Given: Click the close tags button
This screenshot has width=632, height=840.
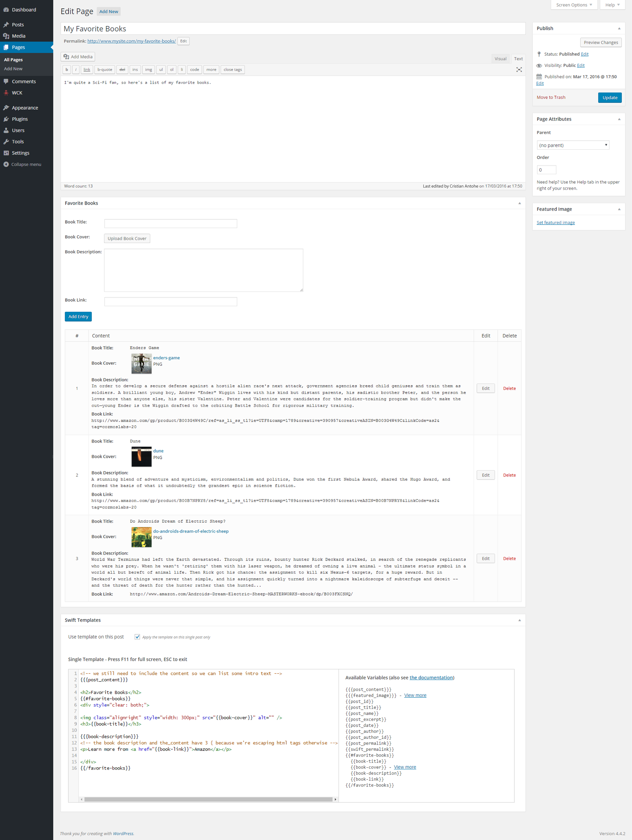Looking at the screenshot, I should [x=233, y=70].
